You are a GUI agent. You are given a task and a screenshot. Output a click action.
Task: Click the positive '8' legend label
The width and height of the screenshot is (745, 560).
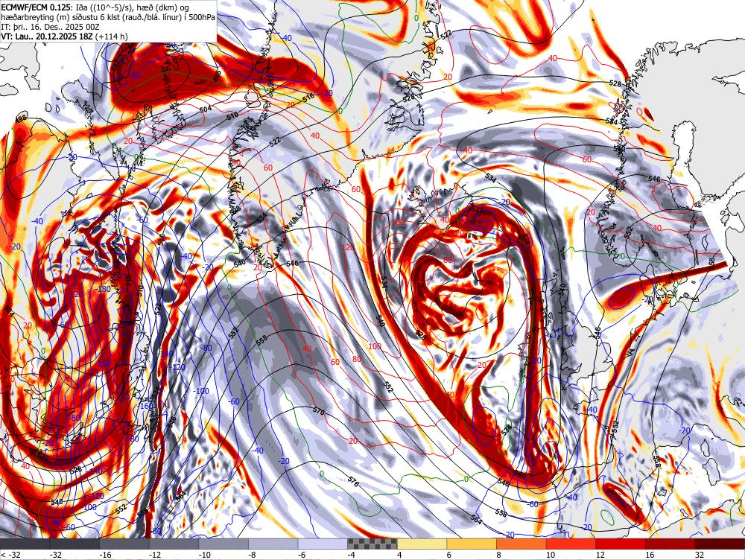click(x=498, y=554)
